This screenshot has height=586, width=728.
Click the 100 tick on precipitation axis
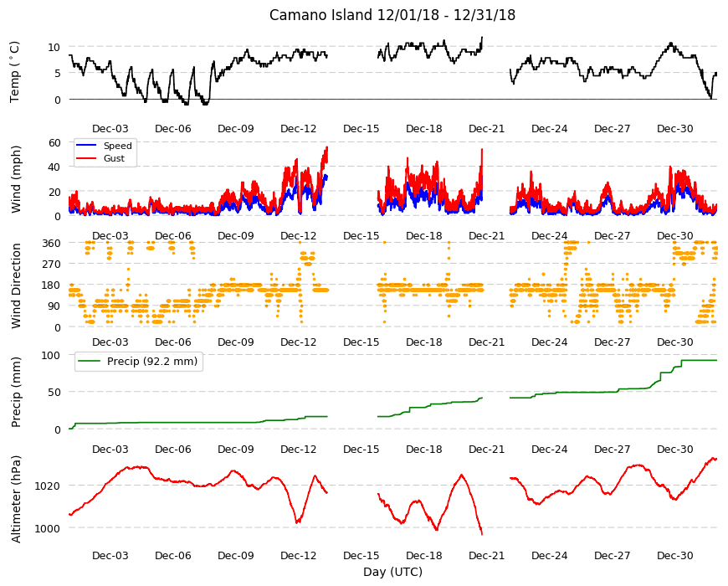pyautogui.click(x=52, y=355)
